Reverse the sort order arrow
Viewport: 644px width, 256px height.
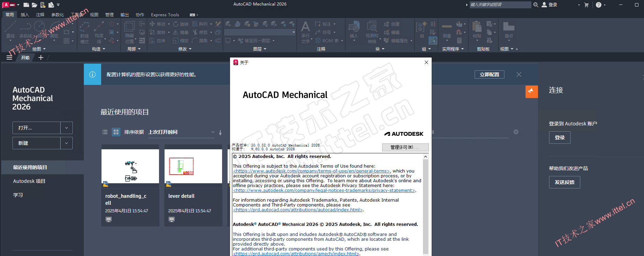(220, 132)
